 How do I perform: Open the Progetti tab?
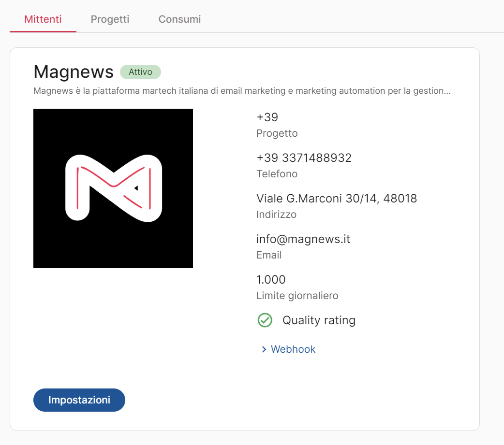(110, 19)
